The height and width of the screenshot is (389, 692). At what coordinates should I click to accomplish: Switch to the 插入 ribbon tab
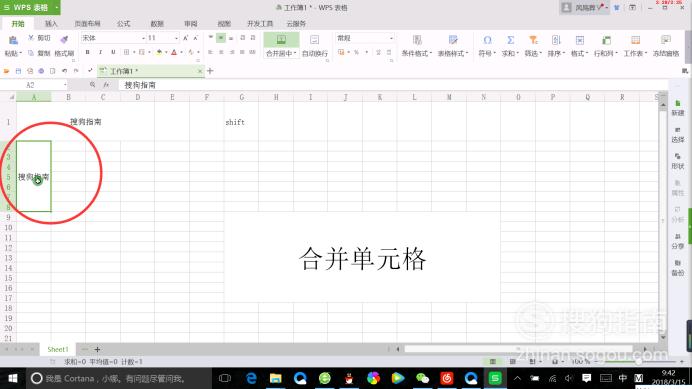pyautogui.click(x=51, y=23)
